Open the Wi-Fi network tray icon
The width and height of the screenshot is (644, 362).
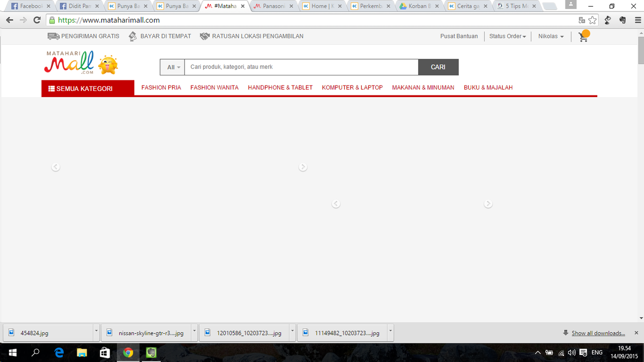(561, 352)
